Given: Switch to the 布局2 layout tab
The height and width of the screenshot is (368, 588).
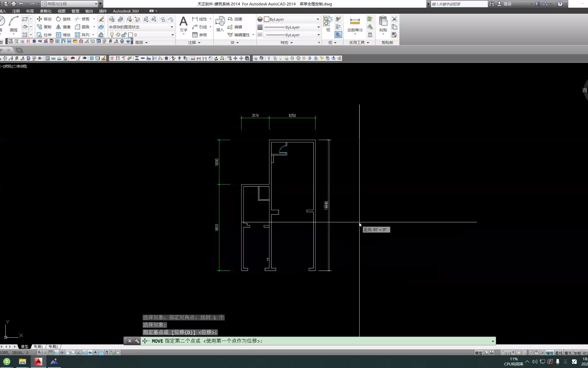Looking at the screenshot, I should pos(53,347).
